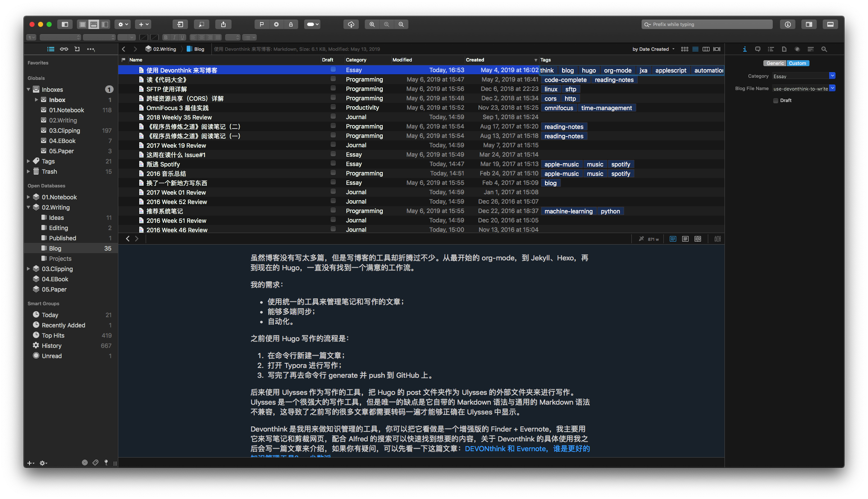Open the Category dropdown arrow
This screenshot has width=868, height=499.
click(832, 76)
